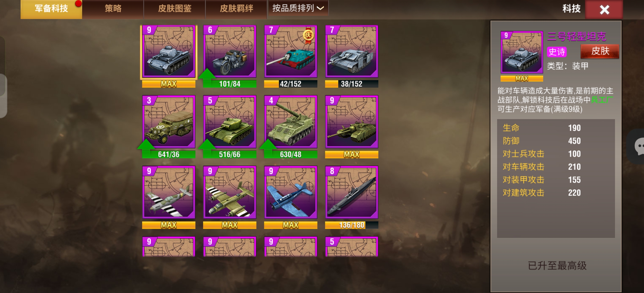The height and width of the screenshot is (293, 644).
Task: Select the level 4 self-propelled artillery card
Action: (291, 122)
